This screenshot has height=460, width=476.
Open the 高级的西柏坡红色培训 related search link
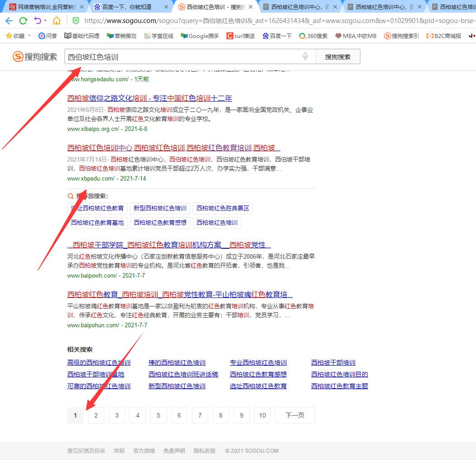[98, 362]
